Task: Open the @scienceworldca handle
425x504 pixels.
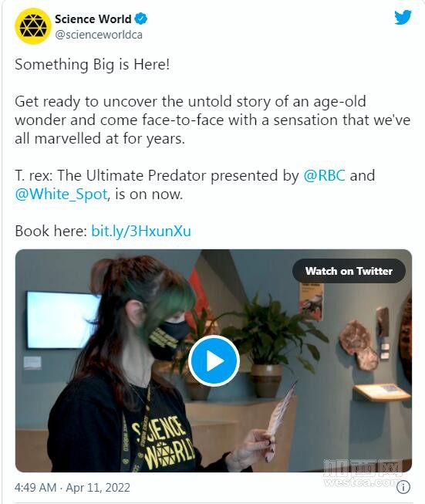Action: [99, 35]
